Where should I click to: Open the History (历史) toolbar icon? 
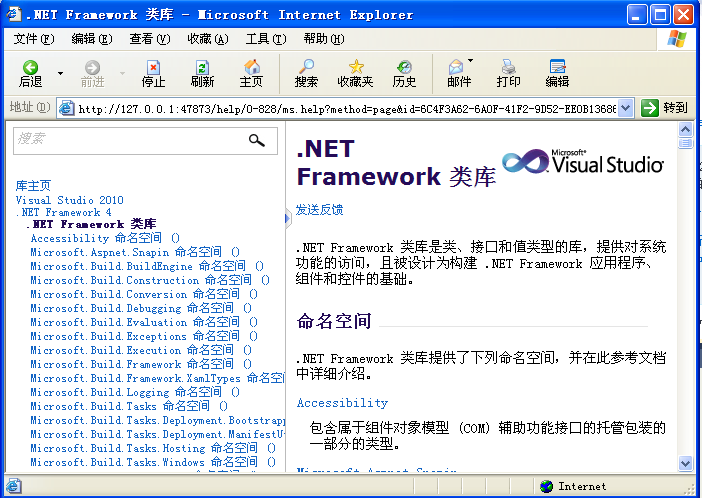(x=404, y=67)
